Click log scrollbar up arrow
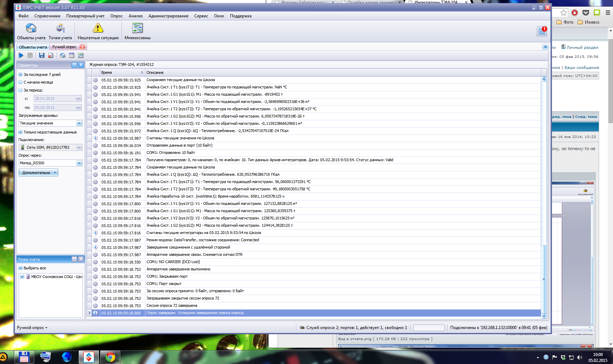The width and height of the screenshot is (613, 364). point(544,79)
